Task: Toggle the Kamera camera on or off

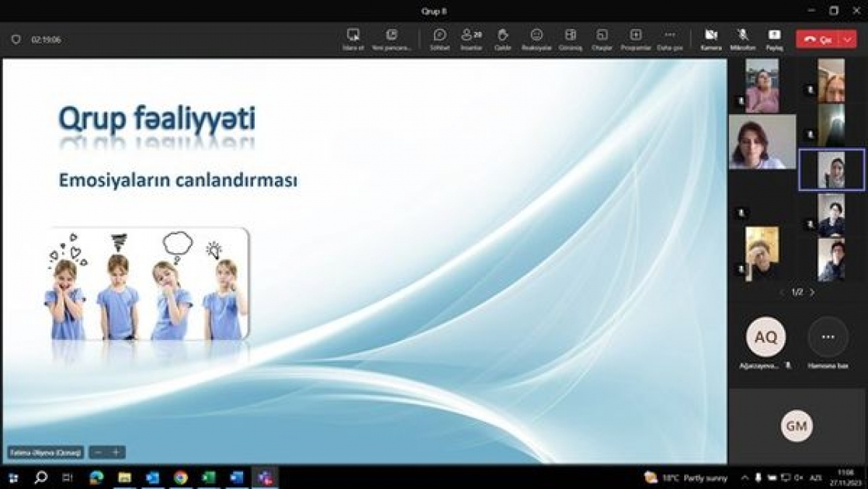Action: pos(711,39)
